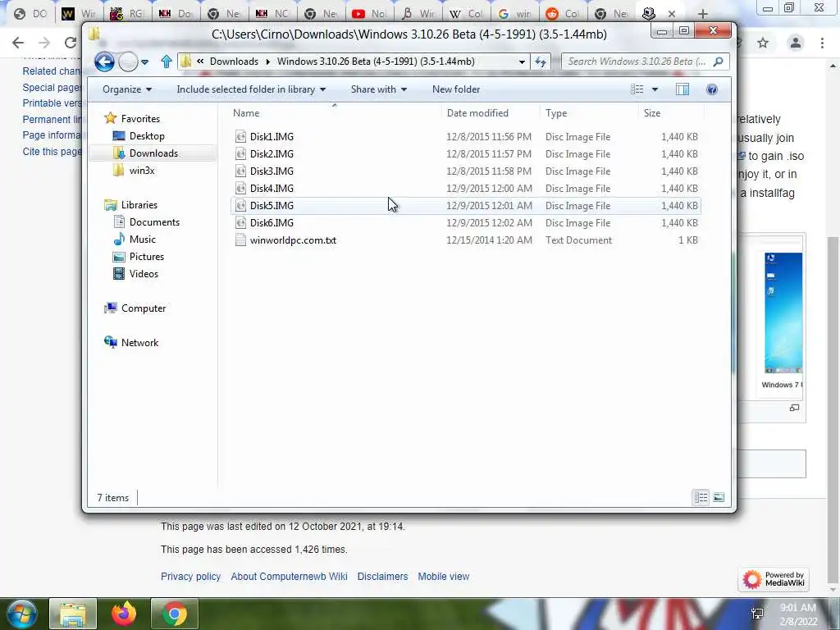
Task: Click the refresh button next to address bar
Action: click(541, 62)
